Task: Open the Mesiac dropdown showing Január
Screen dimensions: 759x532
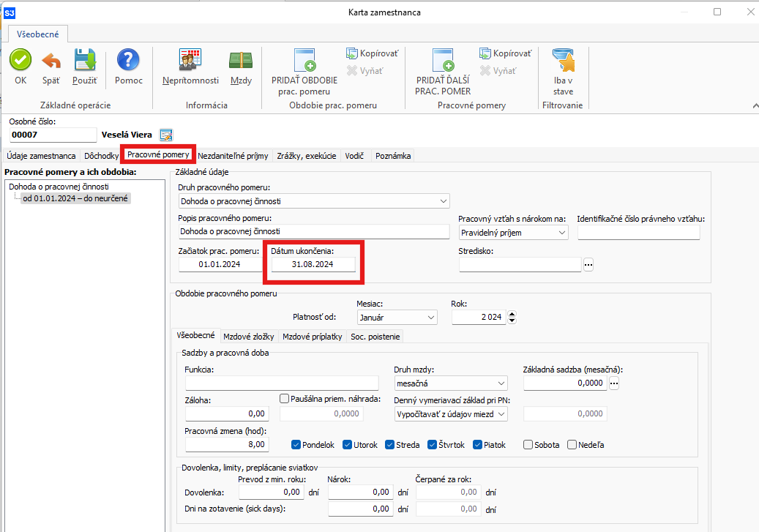Action: coord(430,318)
